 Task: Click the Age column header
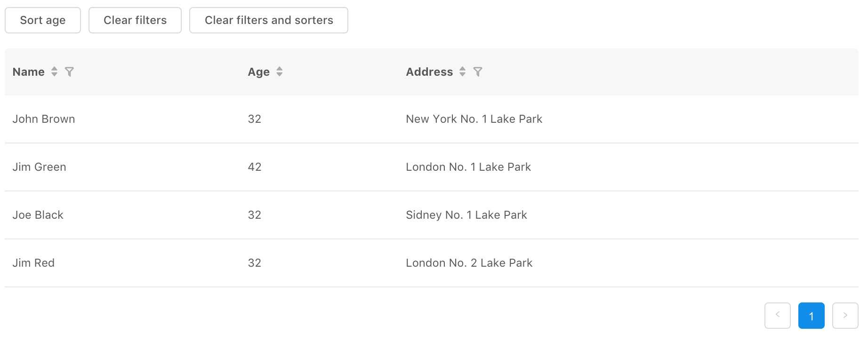pos(258,72)
